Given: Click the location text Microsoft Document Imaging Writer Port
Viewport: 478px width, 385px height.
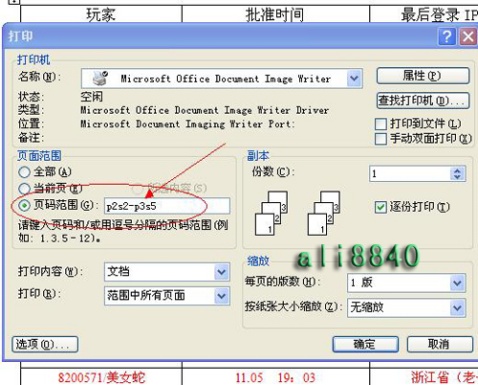Looking at the screenshot, I should tap(188, 124).
